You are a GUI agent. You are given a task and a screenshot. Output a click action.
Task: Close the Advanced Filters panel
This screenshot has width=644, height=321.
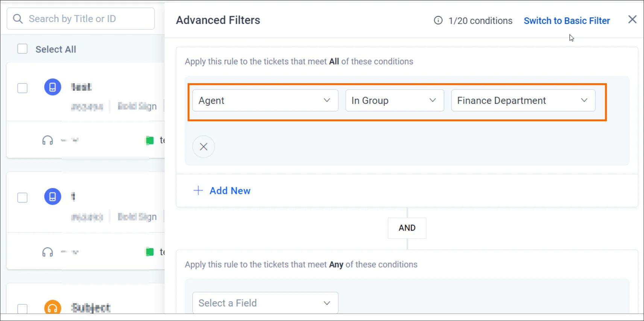[x=632, y=20]
